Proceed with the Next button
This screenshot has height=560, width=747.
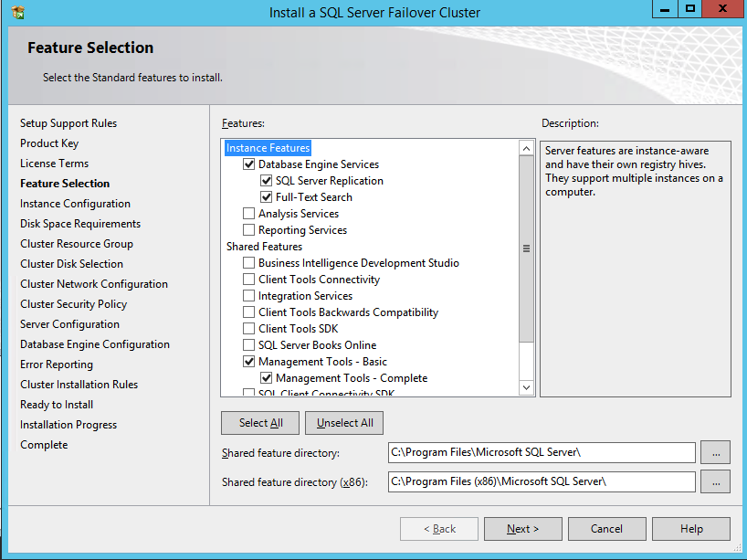click(x=522, y=529)
